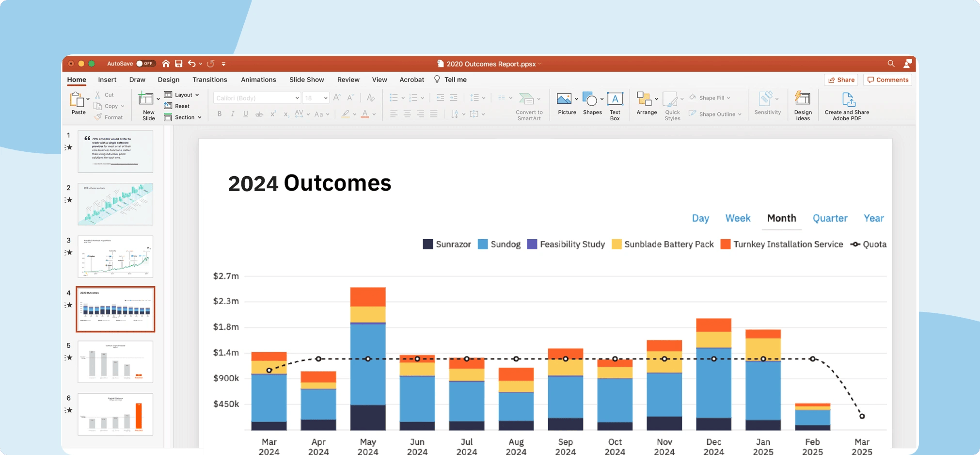Screen dimensions: 980x455
Task: Expand the Layout options
Action: [x=195, y=94]
